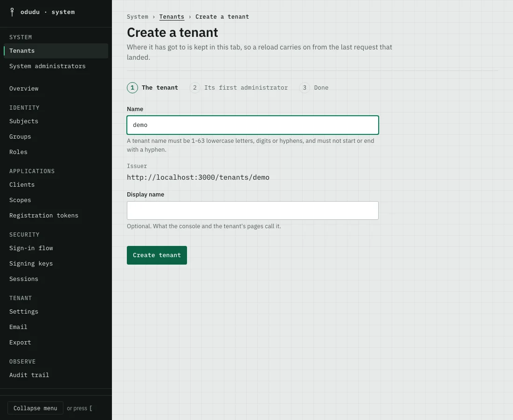Focus the Display name input field

click(253, 210)
